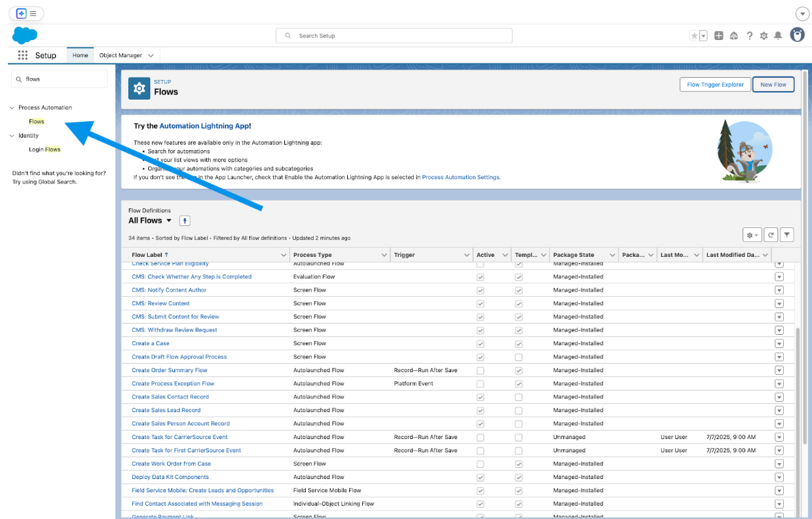Open Global Actions plus icon
Viewport: 812px width, 519px height.
(719, 36)
